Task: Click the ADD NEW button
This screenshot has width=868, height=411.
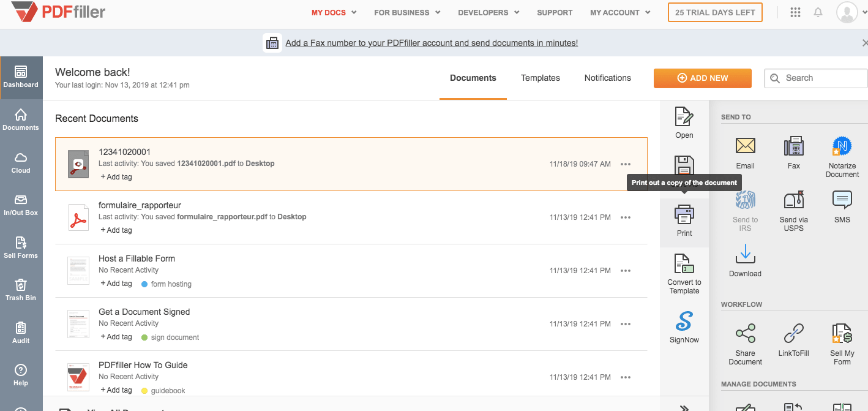Action: pos(702,78)
